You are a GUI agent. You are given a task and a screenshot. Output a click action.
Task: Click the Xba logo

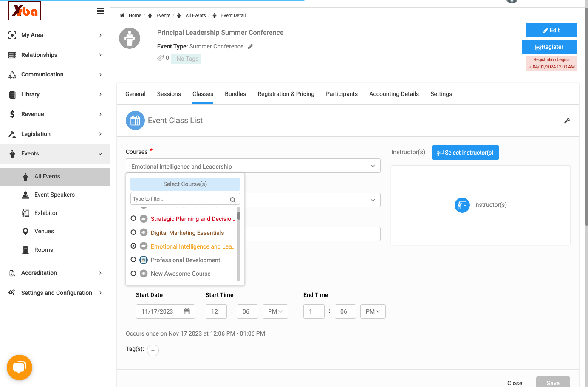click(25, 11)
